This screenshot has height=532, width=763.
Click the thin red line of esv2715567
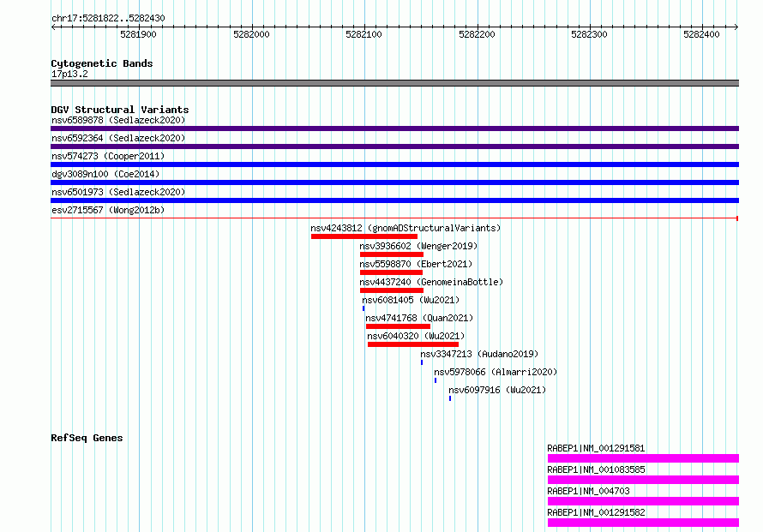click(x=394, y=218)
